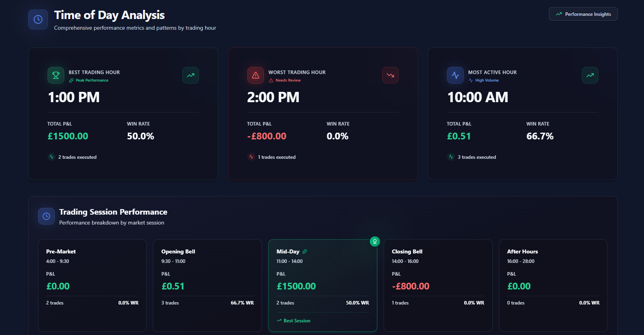Click the 66.7% win rate in Most Active Hour
Viewport: 644px width, 335px height.
tap(540, 136)
